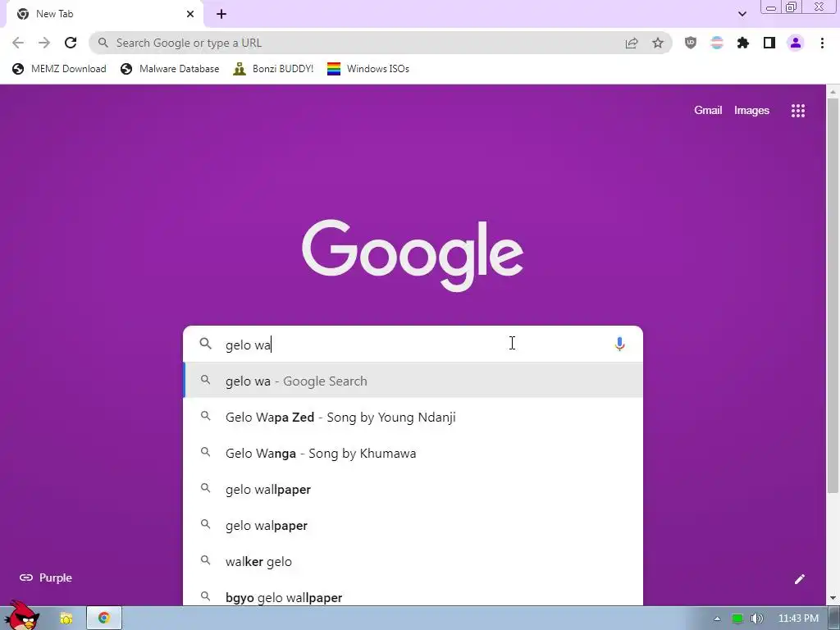Toggle the browser side panel
The width and height of the screenshot is (840, 630).
769,43
